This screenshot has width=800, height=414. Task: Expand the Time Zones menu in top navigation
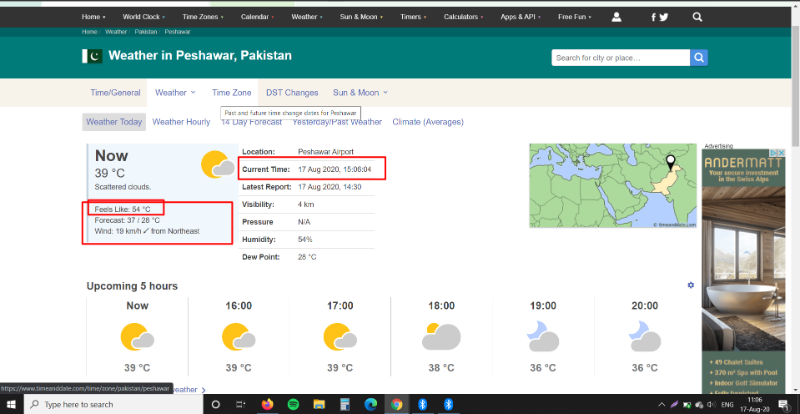[x=204, y=17]
